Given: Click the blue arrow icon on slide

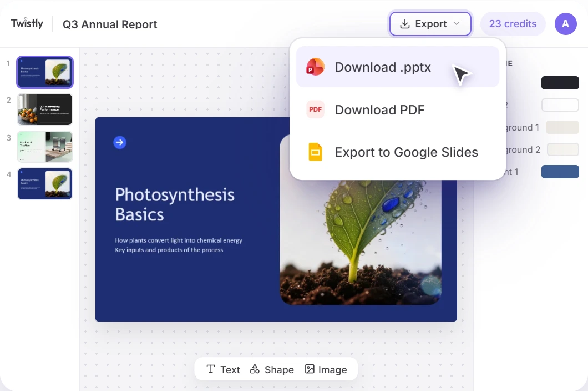Looking at the screenshot, I should coord(120,142).
